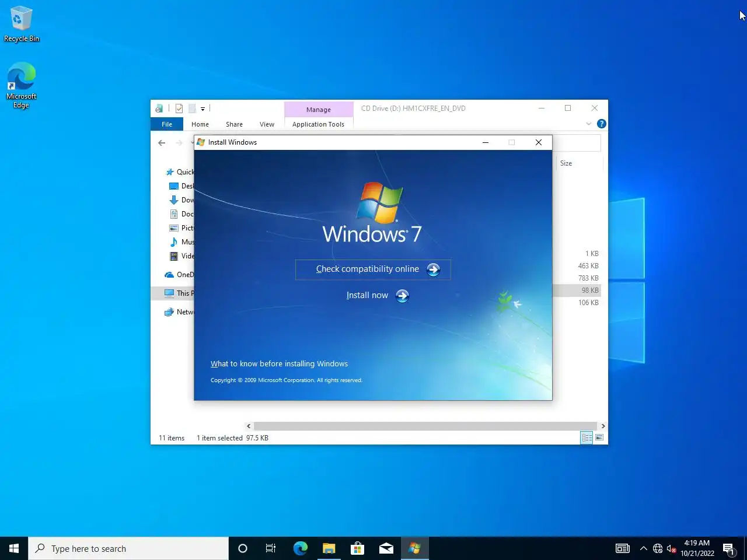747x560 pixels.
Task: Open Recycle Bin desktop icon
Action: pos(21,24)
